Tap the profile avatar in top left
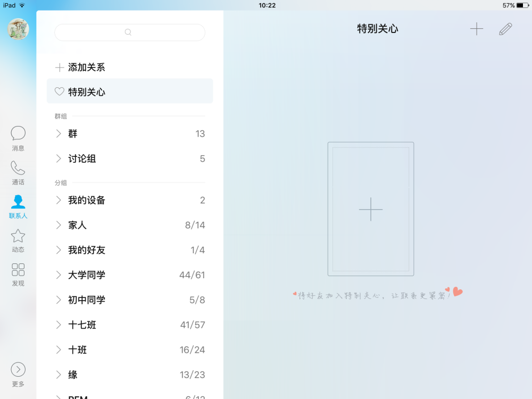 (18, 30)
